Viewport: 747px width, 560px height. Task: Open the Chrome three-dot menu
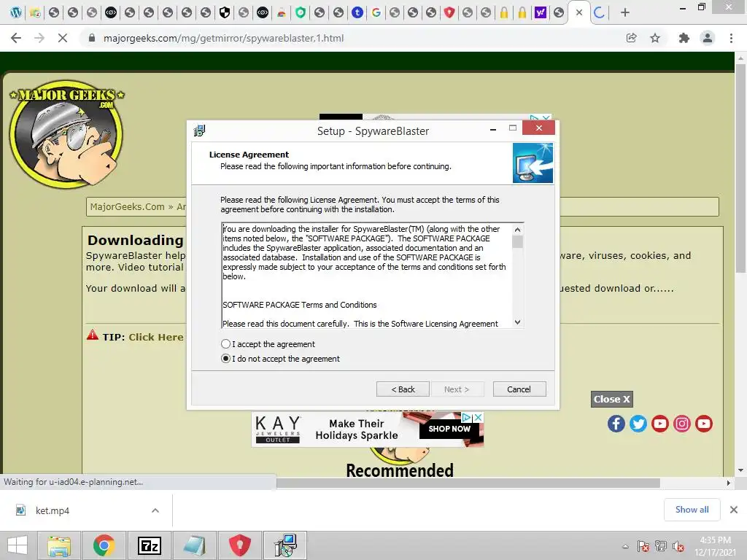pos(731,38)
